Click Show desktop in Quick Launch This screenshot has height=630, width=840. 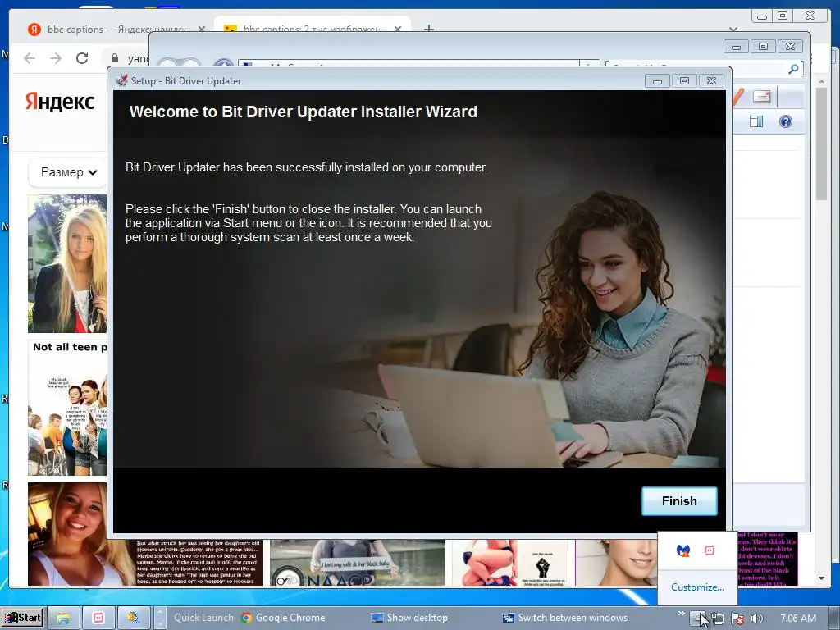(x=409, y=618)
